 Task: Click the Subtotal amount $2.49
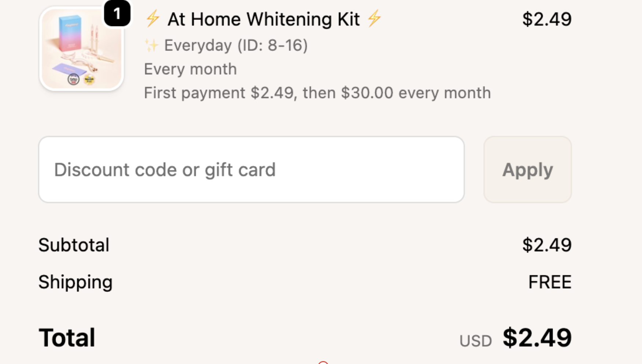[547, 245]
